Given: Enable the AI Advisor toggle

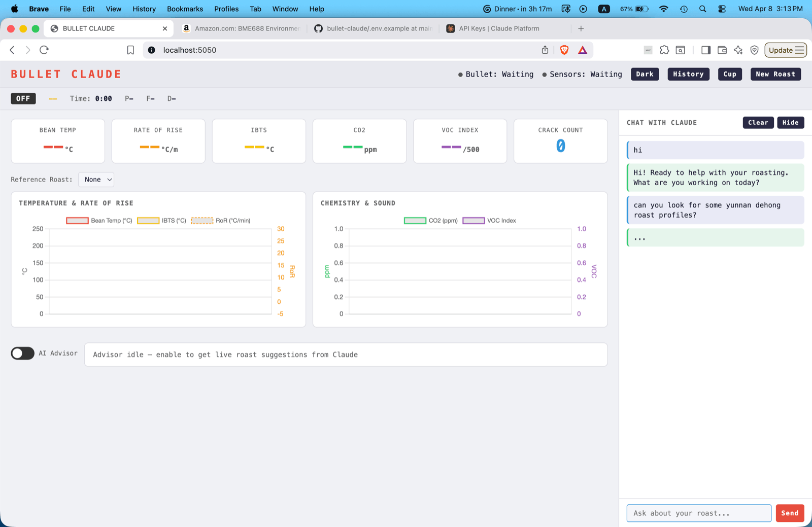Looking at the screenshot, I should tap(23, 354).
